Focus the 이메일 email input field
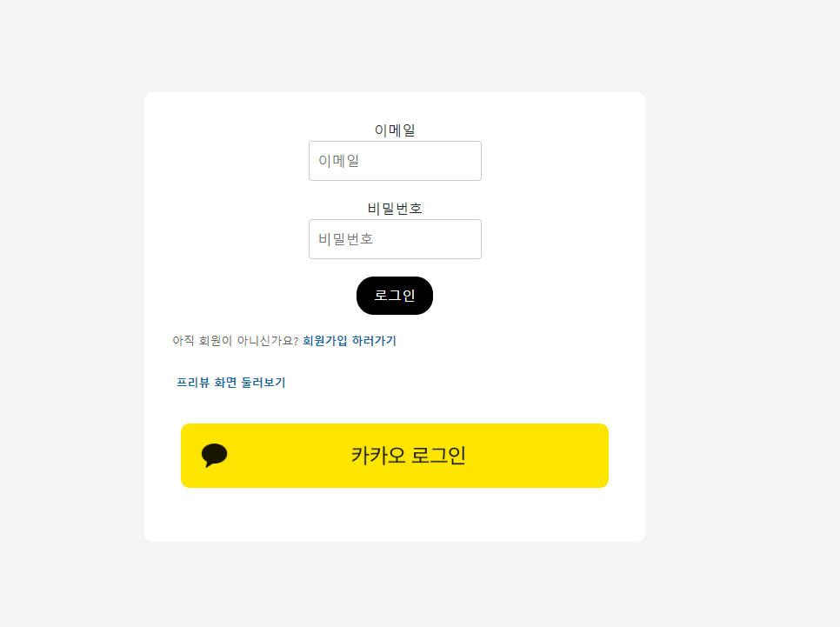The image size is (840, 627). [394, 161]
